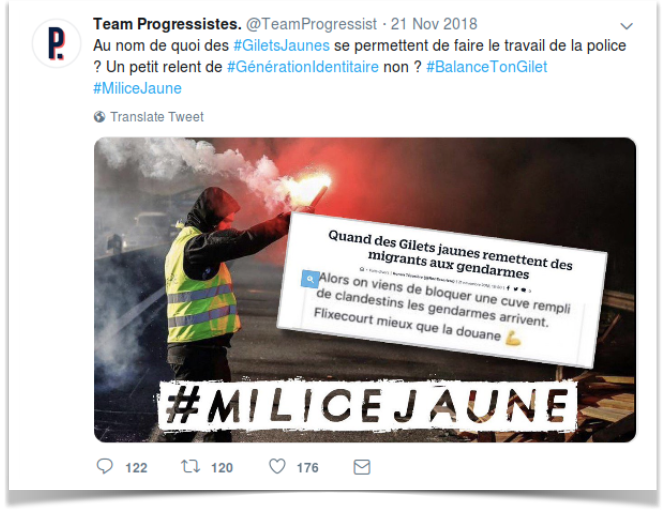Open the attached #MILICEJAUNE image

click(x=365, y=290)
